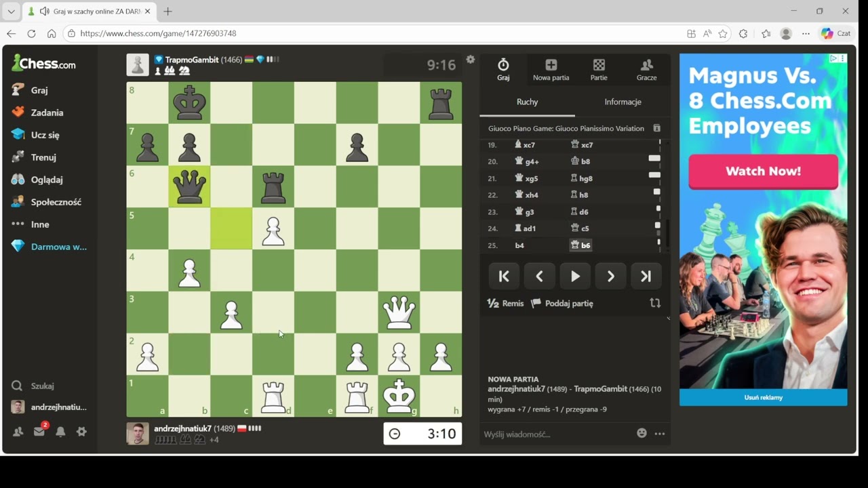Image resolution: width=868 pixels, height=488 pixels.
Task: Switch to the Ruchy tab
Action: (527, 102)
